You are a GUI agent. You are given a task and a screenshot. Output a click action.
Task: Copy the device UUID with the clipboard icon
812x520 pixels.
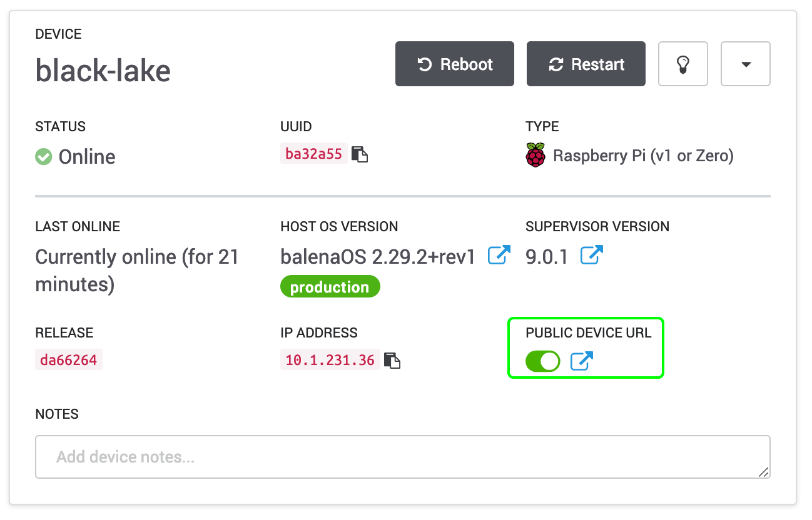(359, 154)
